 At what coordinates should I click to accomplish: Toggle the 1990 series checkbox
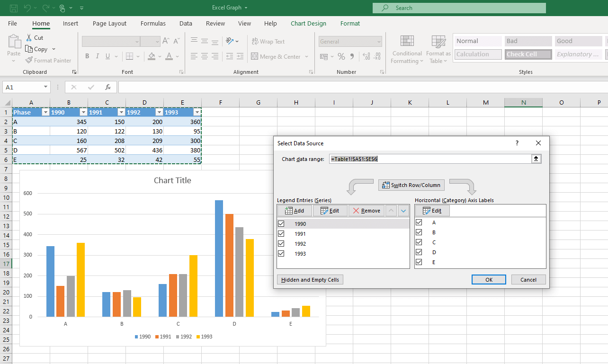point(281,223)
